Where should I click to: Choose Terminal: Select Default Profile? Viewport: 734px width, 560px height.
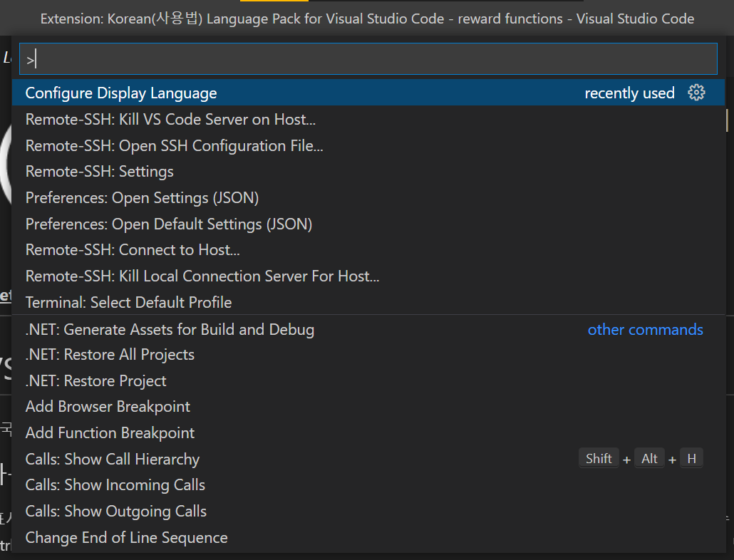coord(368,302)
